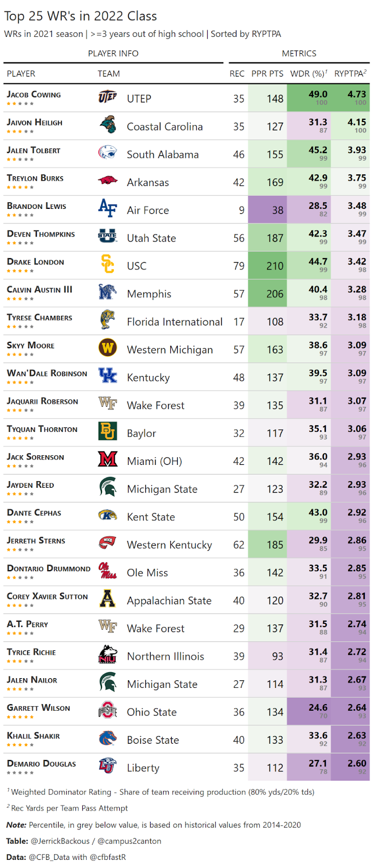Viewport: 373px width, 868px height.
Task: Click the Appalachian State A logo
Action: 107,599
